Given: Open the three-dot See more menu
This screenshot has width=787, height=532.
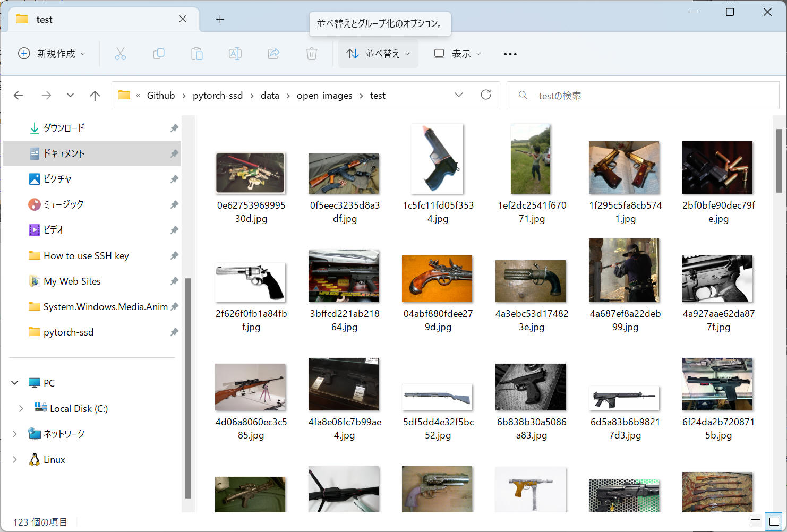Looking at the screenshot, I should coord(510,54).
